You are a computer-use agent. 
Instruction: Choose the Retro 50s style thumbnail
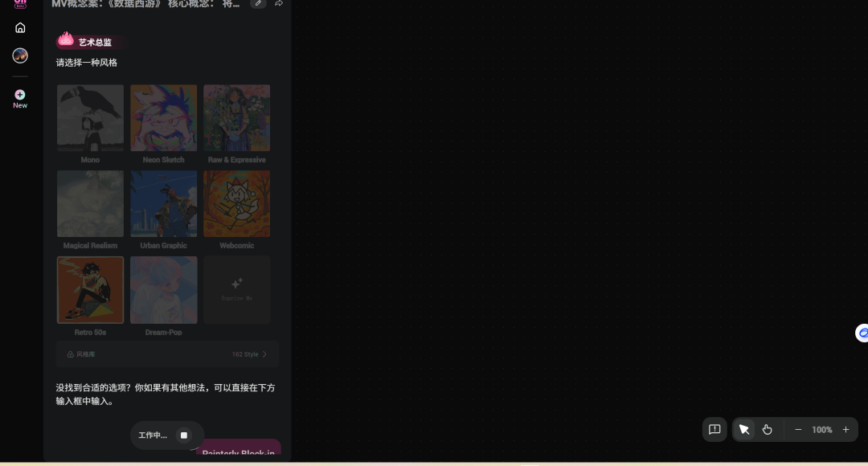(90, 290)
